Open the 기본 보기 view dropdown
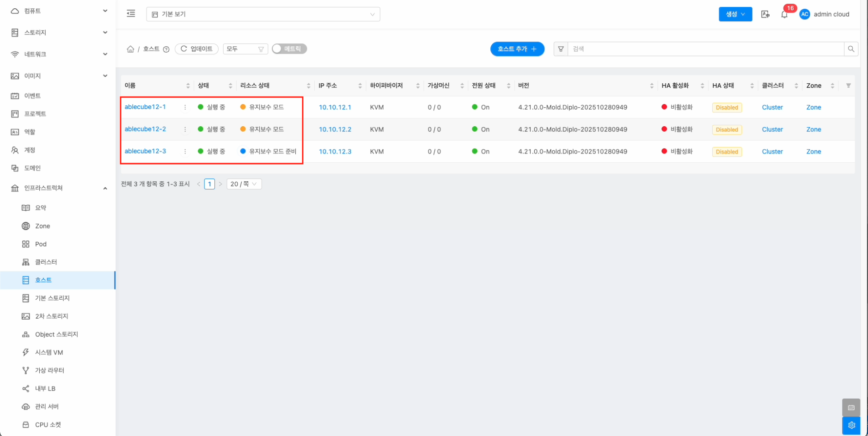The image size is (868, 436). 263,14
